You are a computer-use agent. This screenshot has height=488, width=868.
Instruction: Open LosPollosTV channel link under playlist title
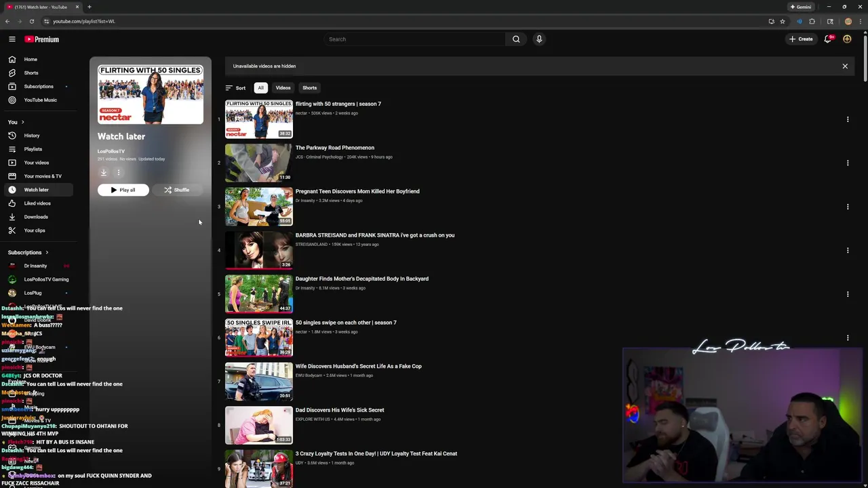coord(111,151)
